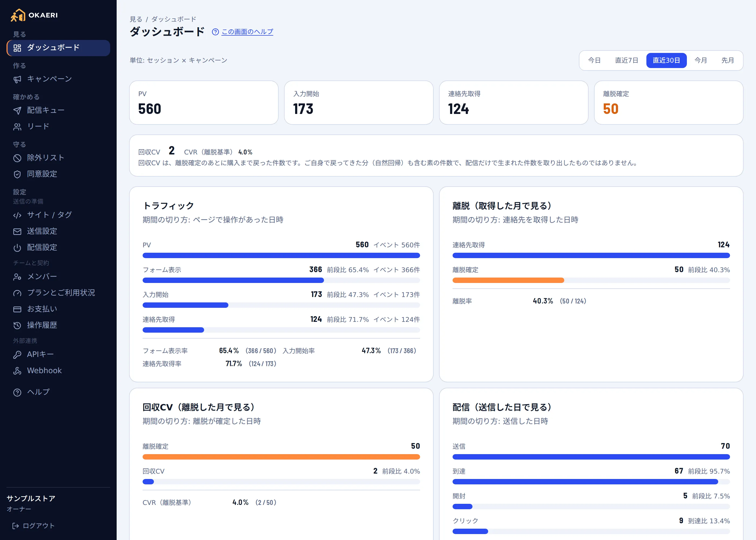This screenshot has width=756, height=540.
Task: Open 送信設定 in sidebar
Action: coord(58,231)
